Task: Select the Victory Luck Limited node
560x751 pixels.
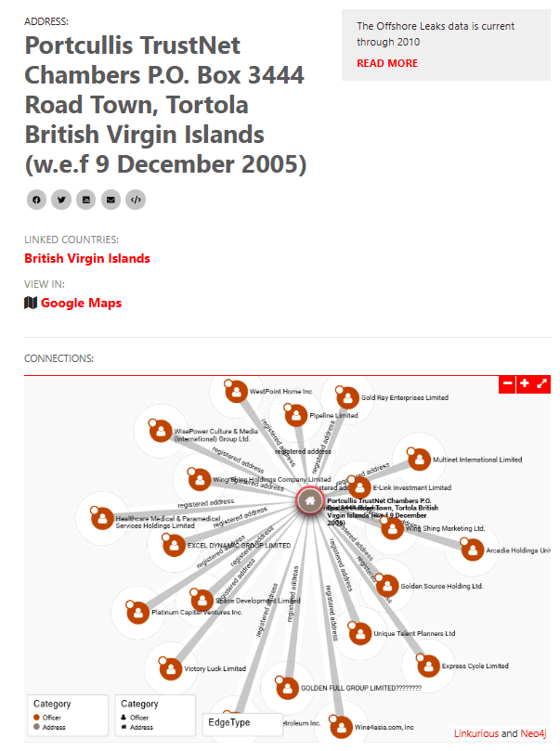Action: click(170, 668)
